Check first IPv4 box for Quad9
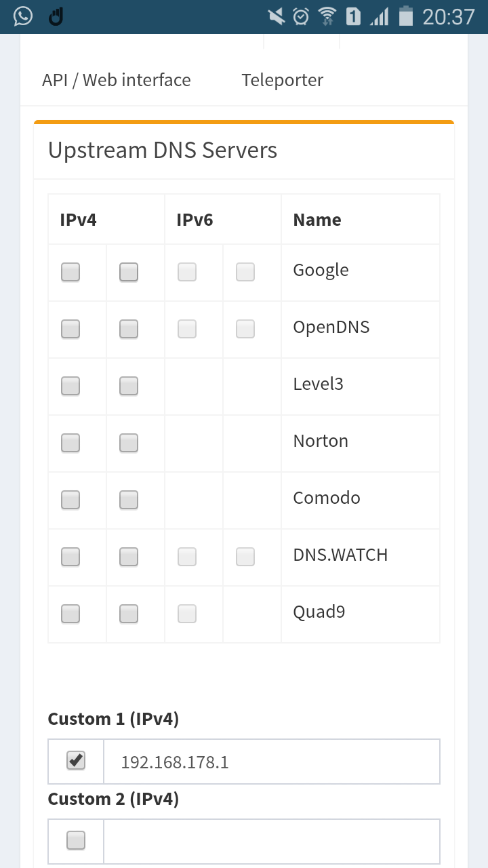This screenshot has height=868, width=488. 70,614
